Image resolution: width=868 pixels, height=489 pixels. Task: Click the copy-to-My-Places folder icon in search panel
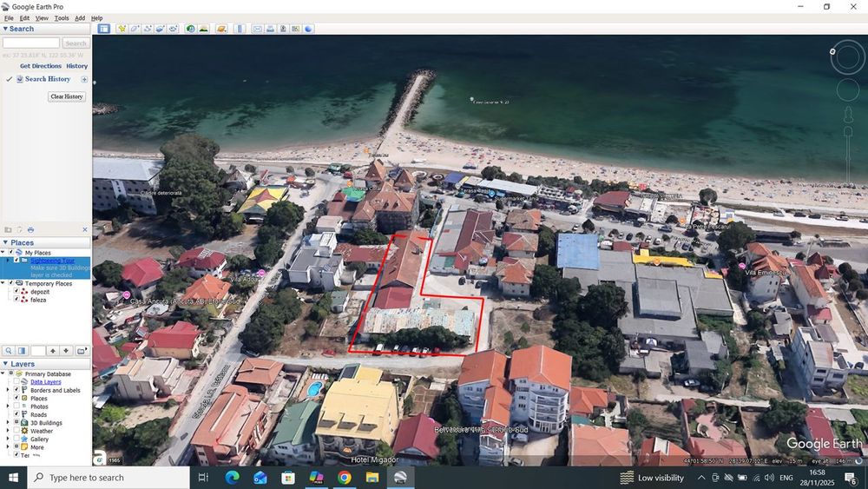click(x=8, y=230)
